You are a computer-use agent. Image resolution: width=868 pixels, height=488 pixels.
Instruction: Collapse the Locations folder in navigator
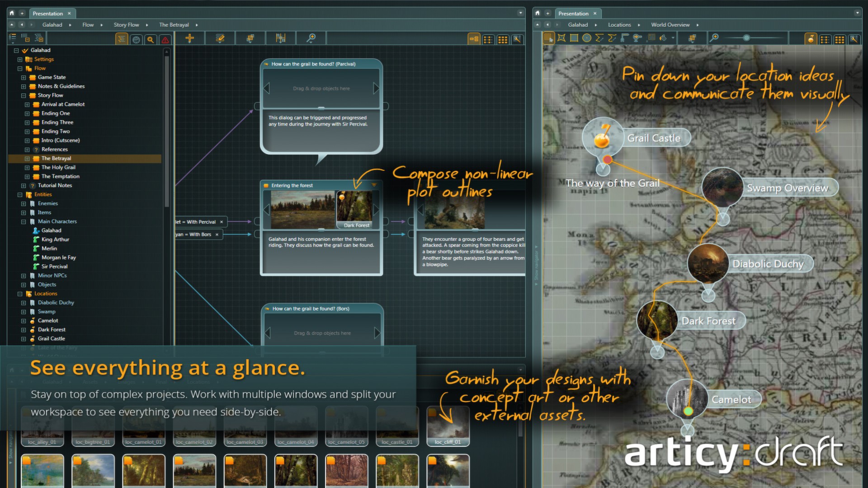(20, 294)
